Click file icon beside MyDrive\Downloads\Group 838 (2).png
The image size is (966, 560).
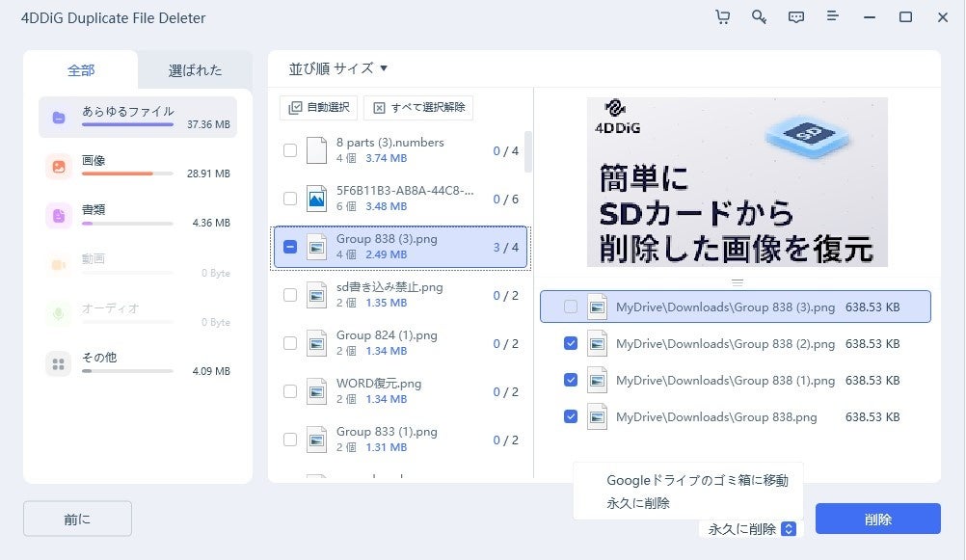[597, 344]
